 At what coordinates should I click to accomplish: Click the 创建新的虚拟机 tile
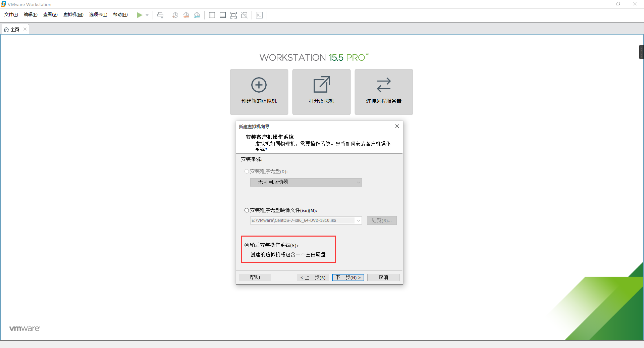259,92
